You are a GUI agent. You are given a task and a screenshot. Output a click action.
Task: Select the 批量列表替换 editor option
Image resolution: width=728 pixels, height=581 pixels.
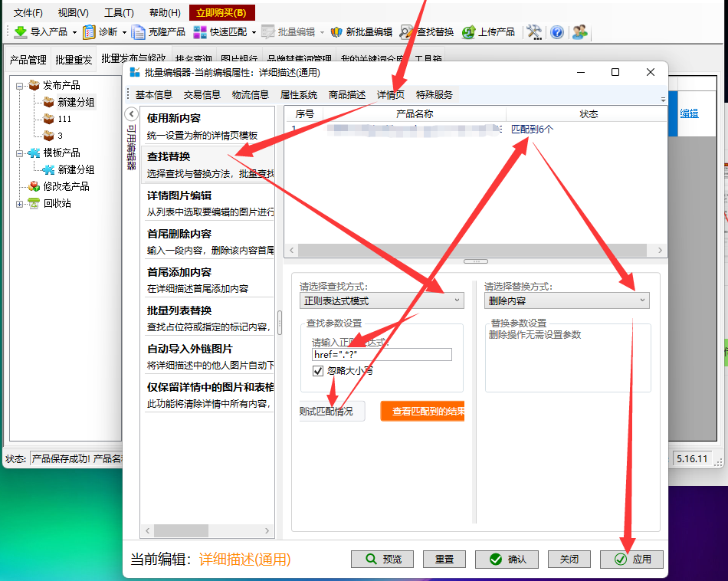point(208,319)
